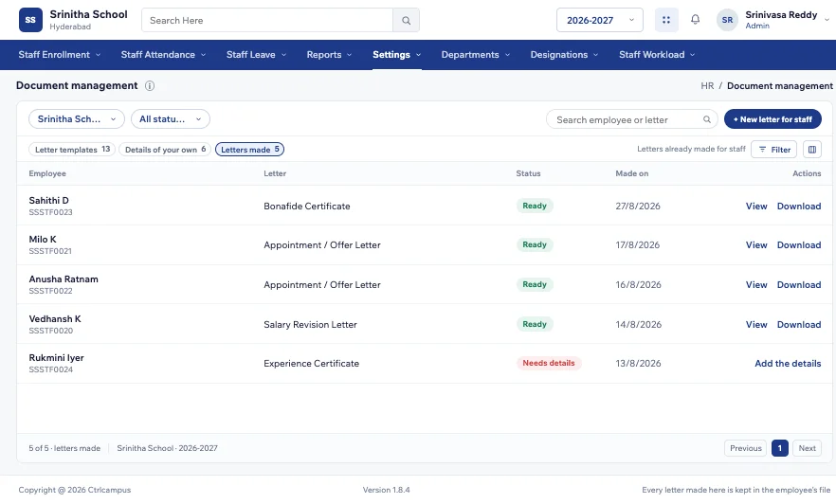Switch to the Letter templates tab
The width and height of the screenshot is (836, 504).
coord(72,150)
